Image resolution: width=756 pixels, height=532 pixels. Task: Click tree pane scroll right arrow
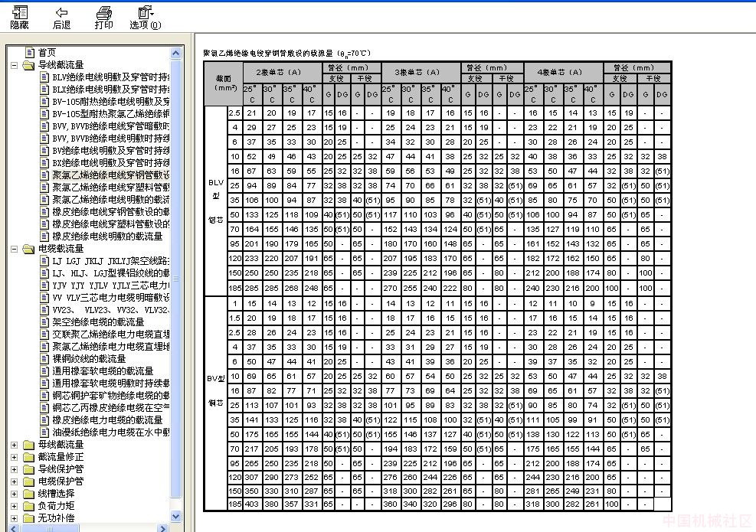pos(163,528)
